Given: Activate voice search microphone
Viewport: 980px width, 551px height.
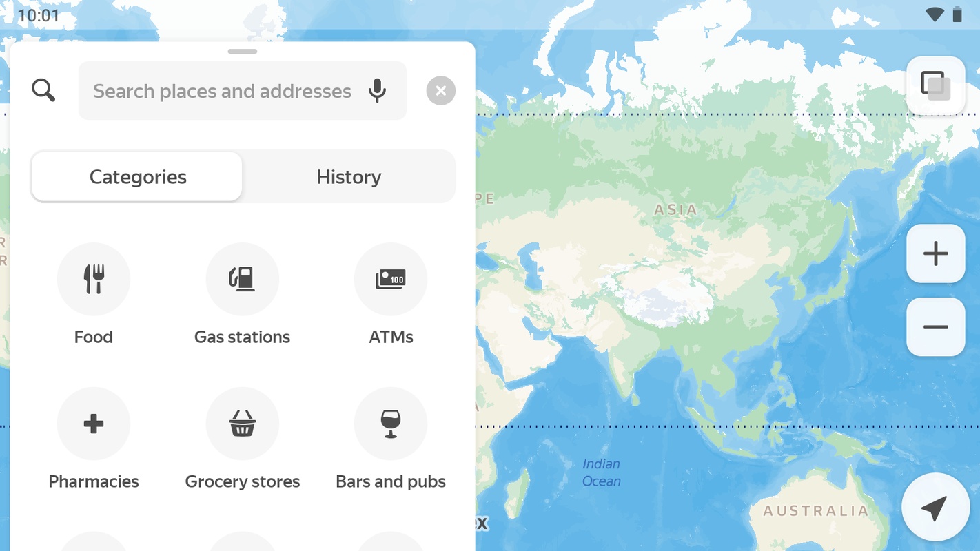Looking at the screenshot, I should click(377, 91).
